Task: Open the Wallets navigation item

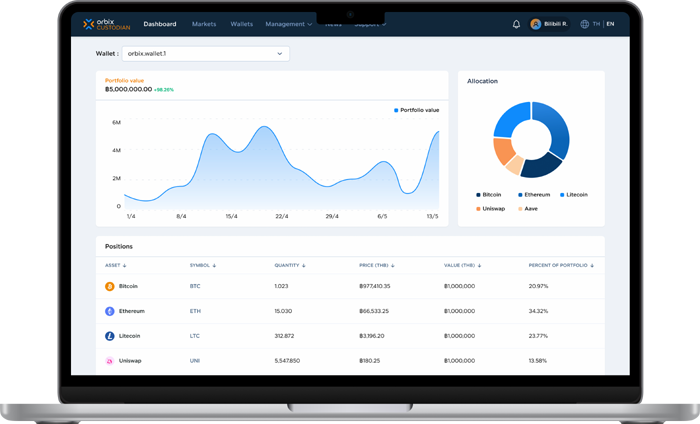Action: pos(242,24)
